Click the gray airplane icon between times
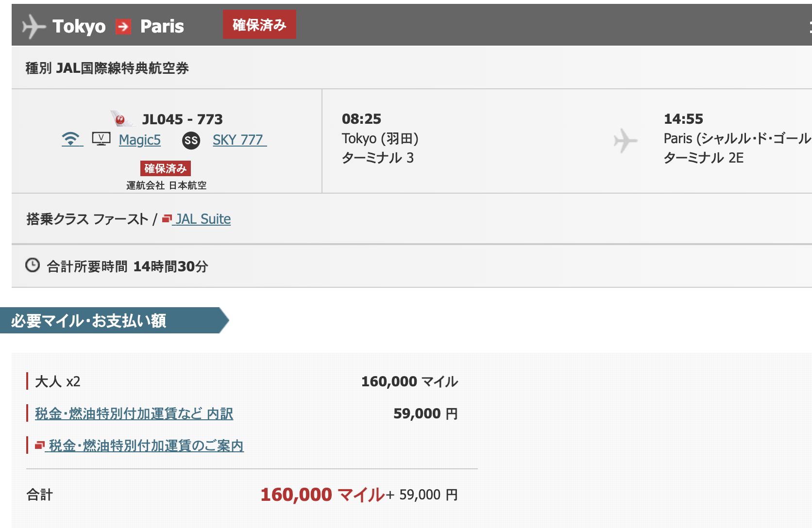Viewport: 812px width, 528px height. click(x=625, y=140)
